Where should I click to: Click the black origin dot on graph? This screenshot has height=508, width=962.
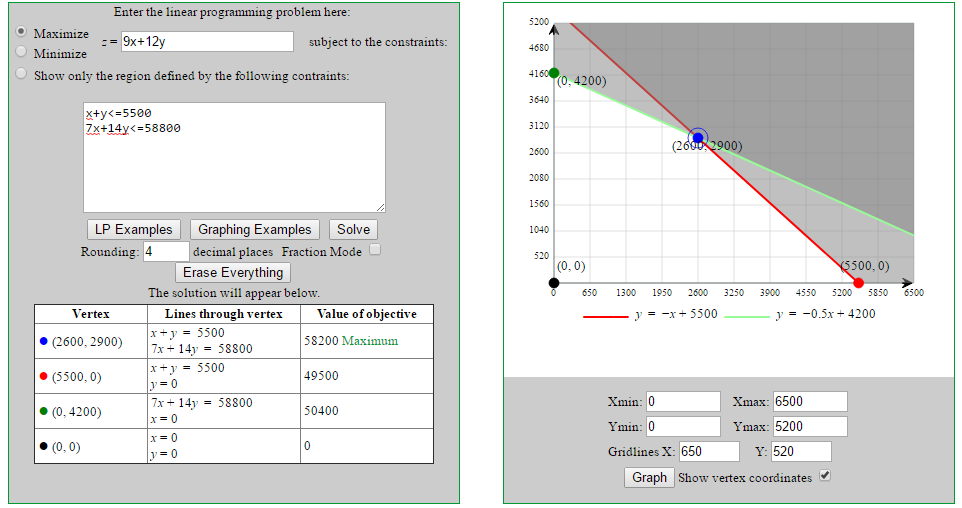click(554, 282)
